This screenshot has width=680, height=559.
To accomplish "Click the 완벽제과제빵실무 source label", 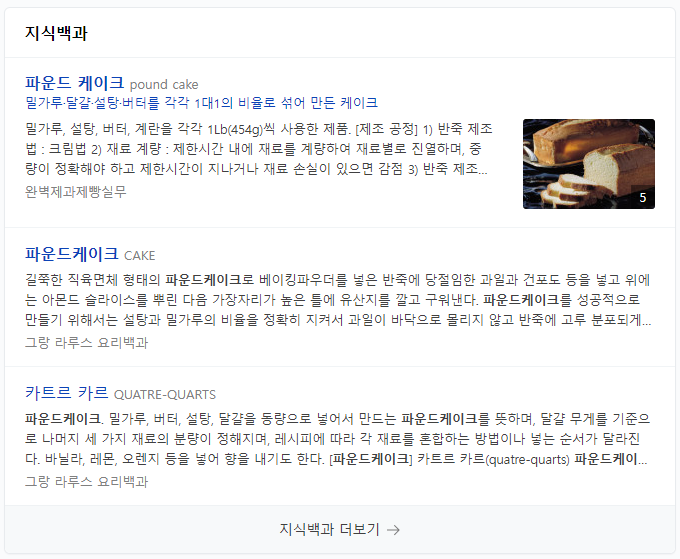I will click(75, 191).
